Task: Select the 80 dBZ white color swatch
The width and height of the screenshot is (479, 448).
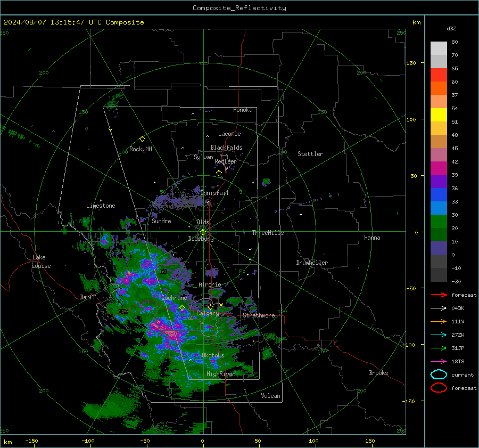Action: point(439,48)
